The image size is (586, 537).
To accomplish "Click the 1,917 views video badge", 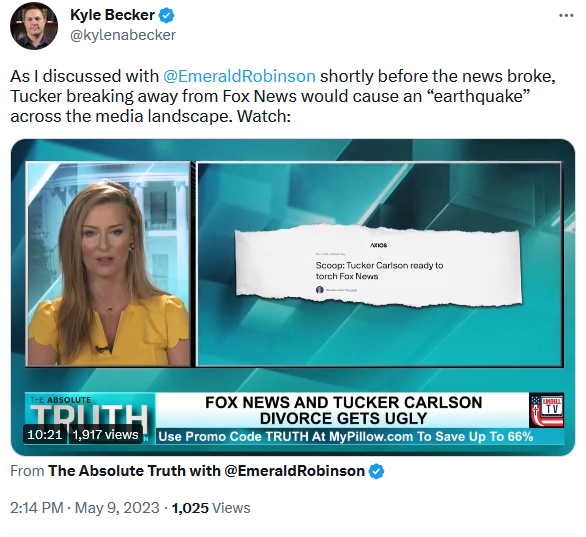I will pyautogui.click(x=105, y=435).
